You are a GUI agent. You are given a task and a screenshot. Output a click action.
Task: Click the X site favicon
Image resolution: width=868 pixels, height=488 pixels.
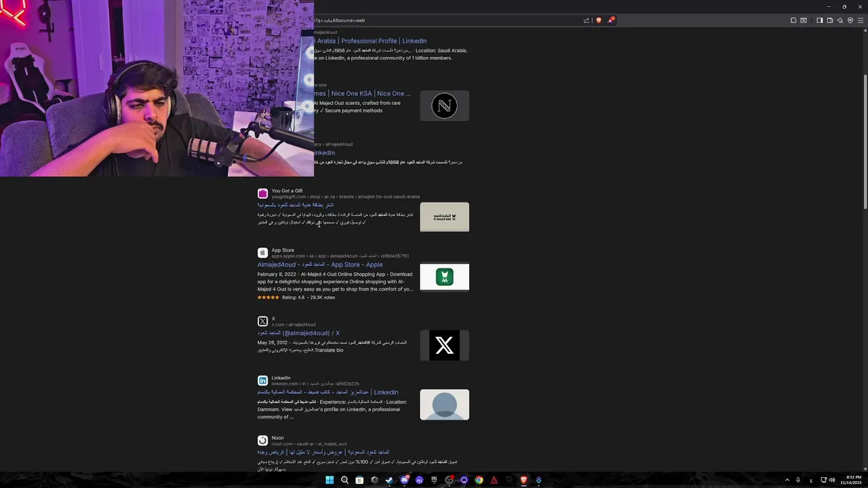(262, 321)
